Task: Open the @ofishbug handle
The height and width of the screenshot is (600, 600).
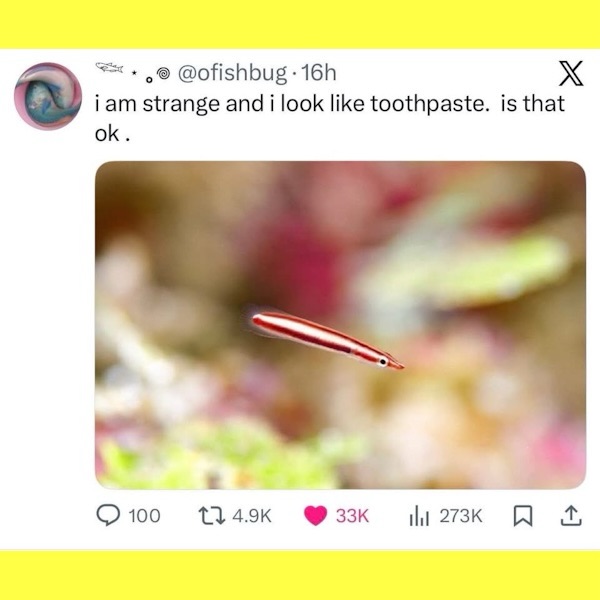Action: [x=232, y=73]
